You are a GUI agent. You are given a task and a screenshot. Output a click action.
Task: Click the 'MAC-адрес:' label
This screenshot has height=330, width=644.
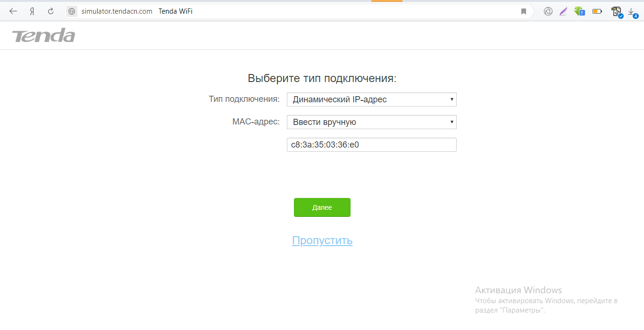[256, 122]
